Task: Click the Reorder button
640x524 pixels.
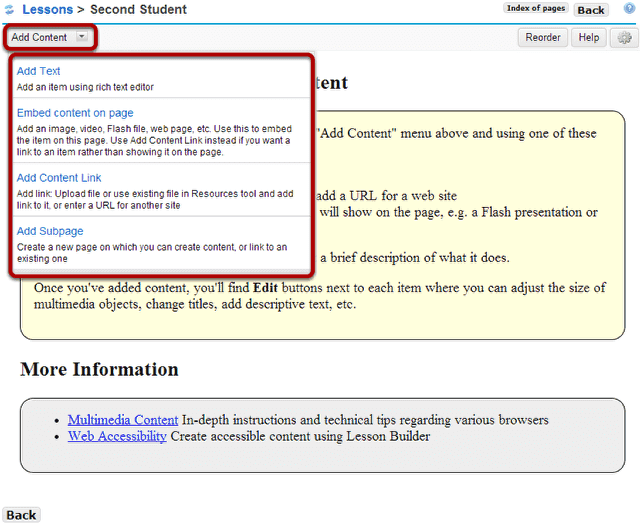Action: tap(542, 38)
